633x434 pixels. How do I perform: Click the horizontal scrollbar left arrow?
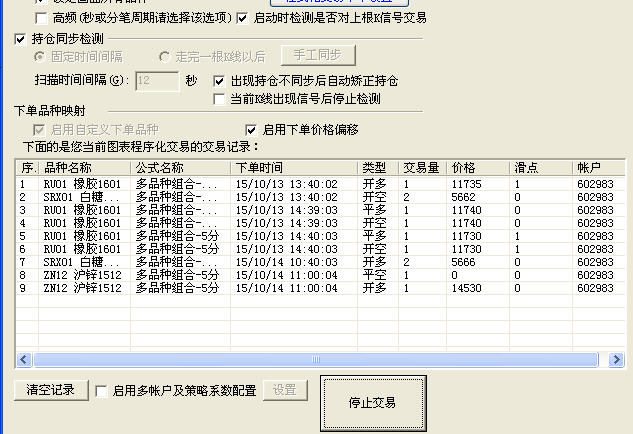[24, 359]
